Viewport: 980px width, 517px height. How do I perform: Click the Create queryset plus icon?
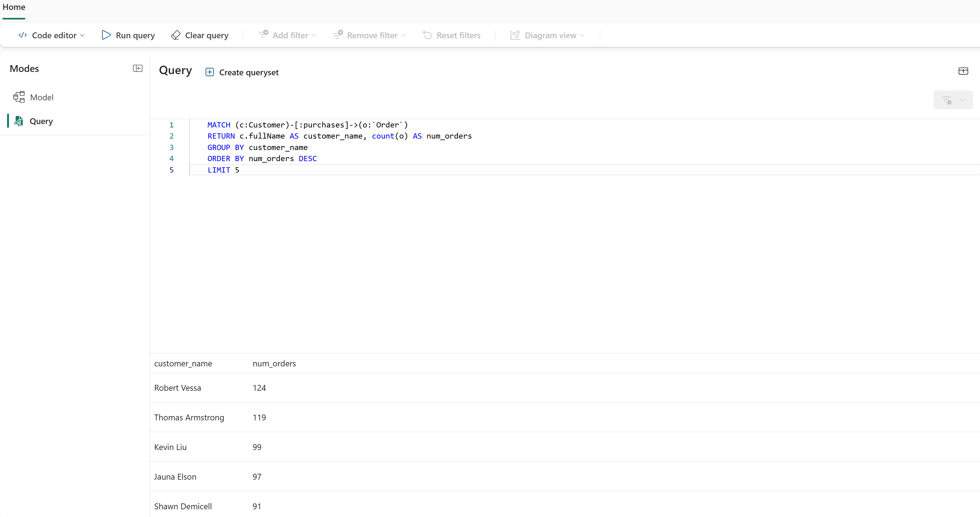tap(210, 72)
